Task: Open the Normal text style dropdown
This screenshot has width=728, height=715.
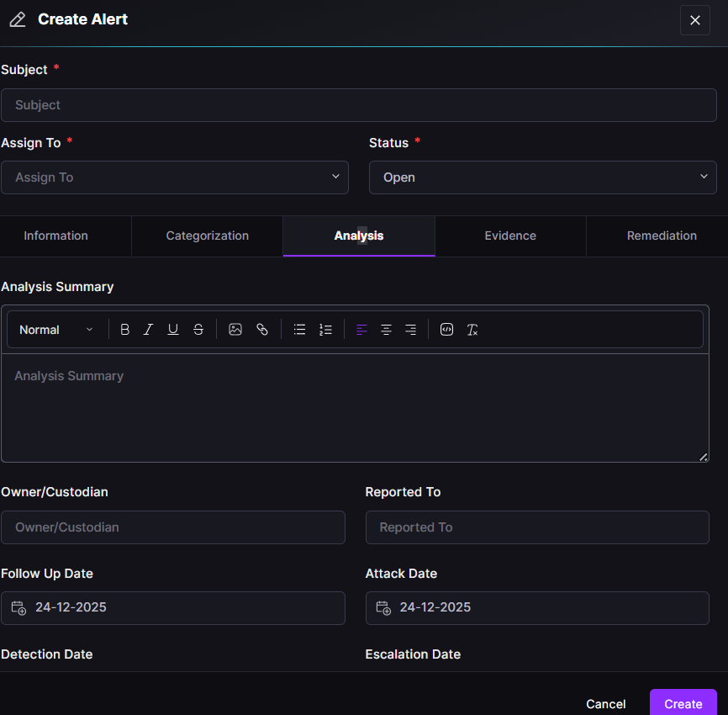Action: [x=55, y=330]
